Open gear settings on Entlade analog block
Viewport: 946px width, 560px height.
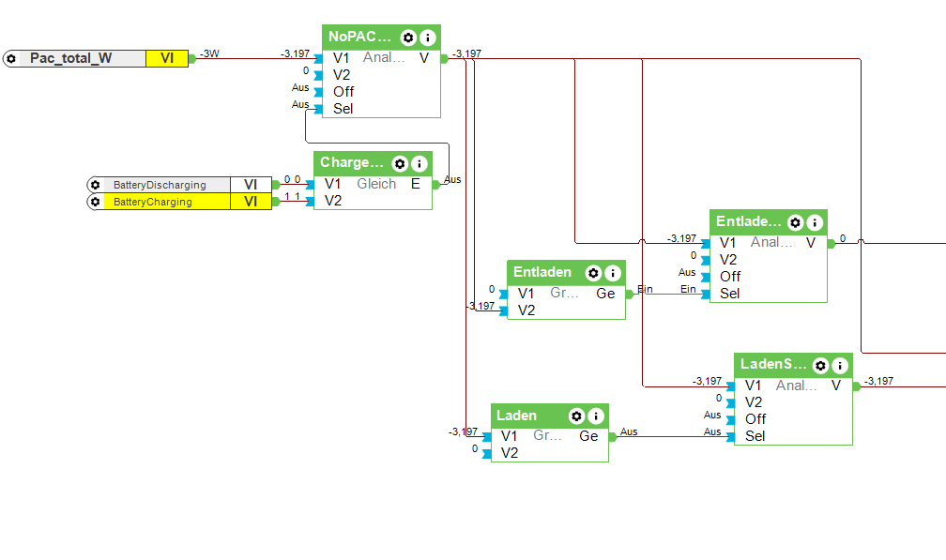pyautogui.click(x=796, y=222)
